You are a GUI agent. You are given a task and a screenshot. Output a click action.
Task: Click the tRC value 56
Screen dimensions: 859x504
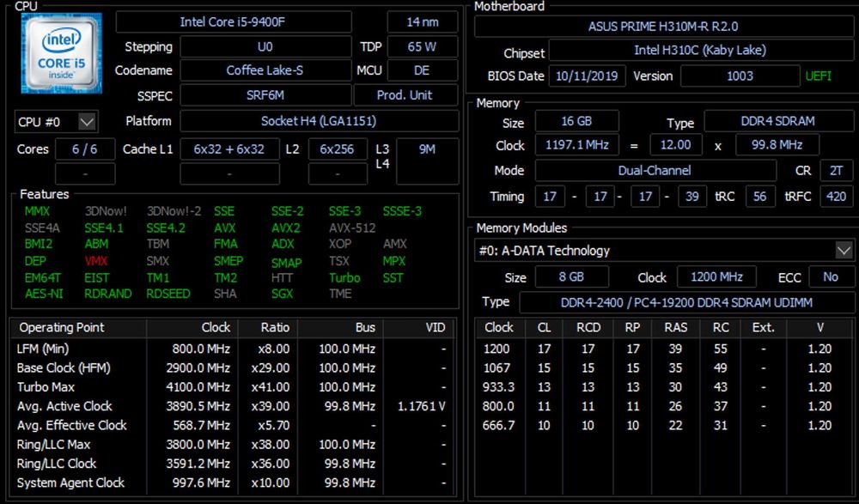[760, 196]
